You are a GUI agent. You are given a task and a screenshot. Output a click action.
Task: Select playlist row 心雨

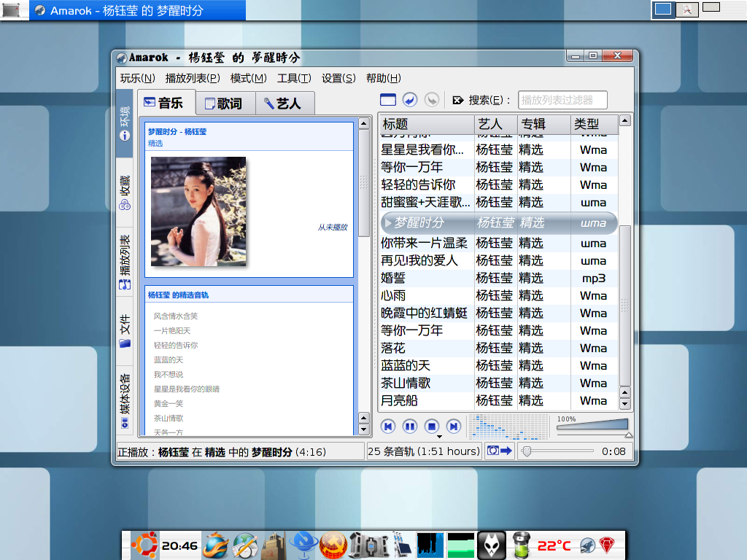[499, 296]
